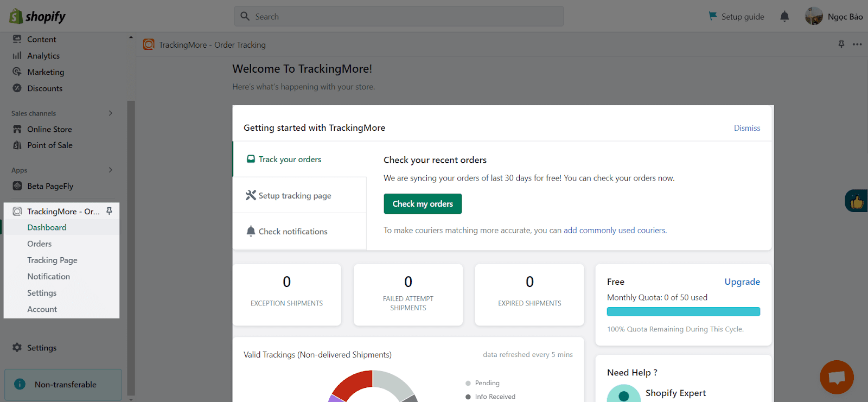
Task: Click the Point of Sale bag icon
Action: pos(17,145)
